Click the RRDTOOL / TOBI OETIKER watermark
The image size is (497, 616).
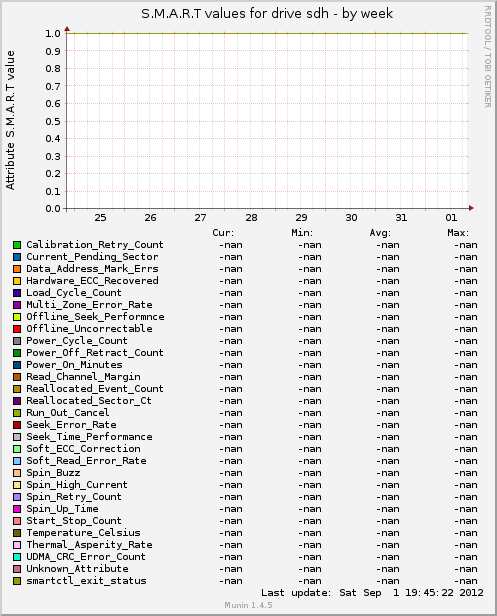point(488,57)
